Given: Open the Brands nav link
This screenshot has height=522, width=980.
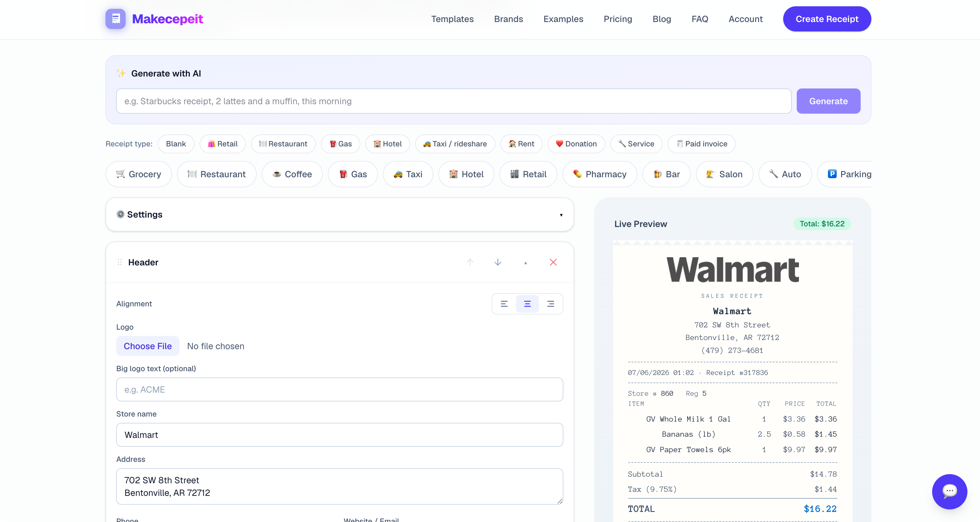Looking at the screenshot, I should pos(508,19).
